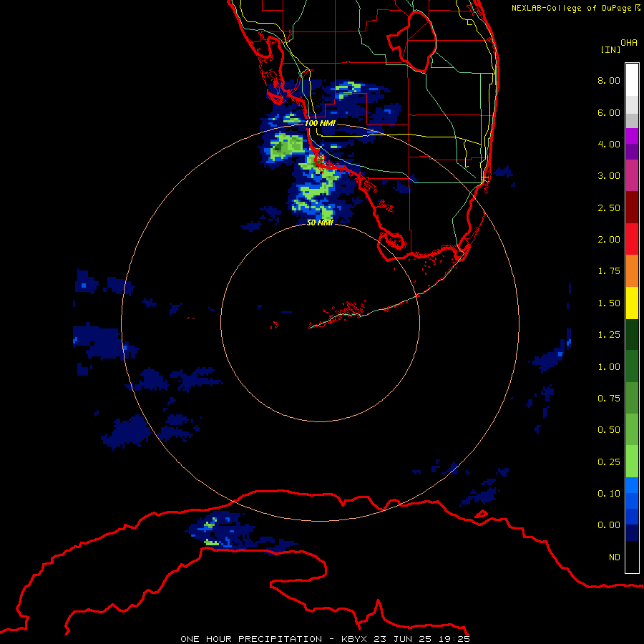This screenshot has width=644, height=644.
Task: Pick the lightest green 0.25 legend swatch
Action: 632,462
